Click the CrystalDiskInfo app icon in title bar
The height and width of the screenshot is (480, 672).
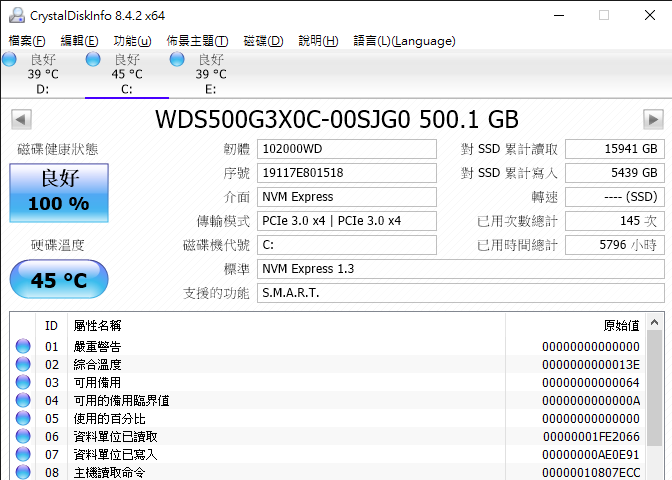[17, 15]
